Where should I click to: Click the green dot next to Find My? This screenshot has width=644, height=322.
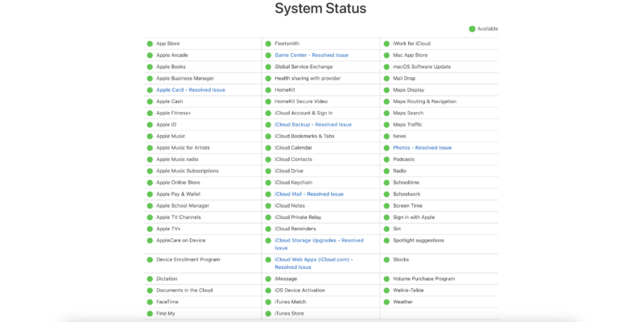[x=150, y=313]
